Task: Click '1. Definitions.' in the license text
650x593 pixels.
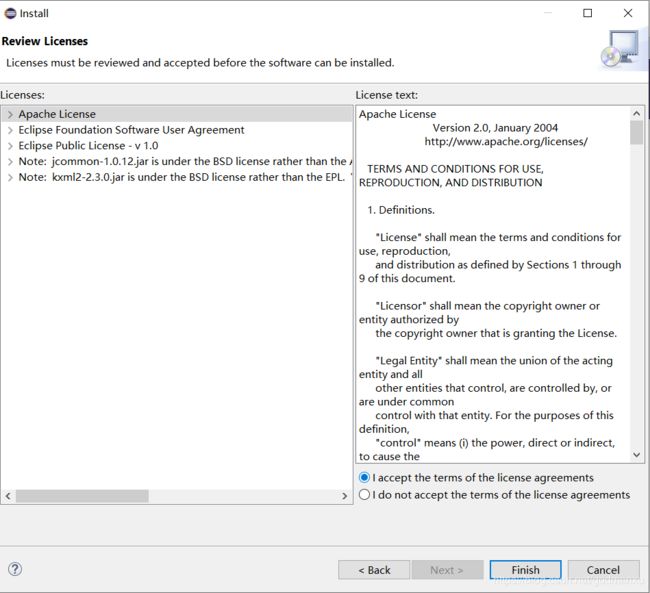Action: click(401, 210)
